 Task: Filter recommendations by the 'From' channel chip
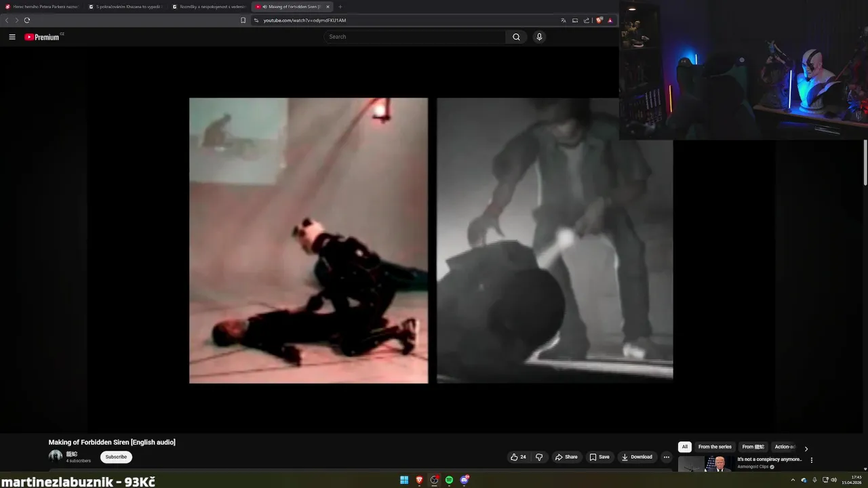tap(753, 447)
